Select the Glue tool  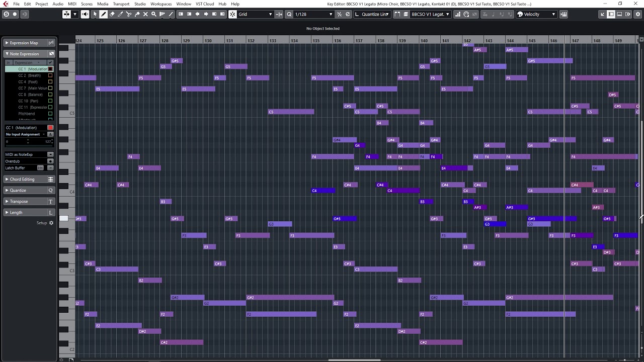click(137, 14)
